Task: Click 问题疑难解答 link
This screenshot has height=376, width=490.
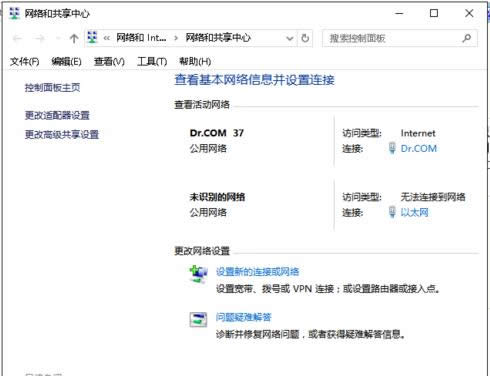Action: pos(243,317)
